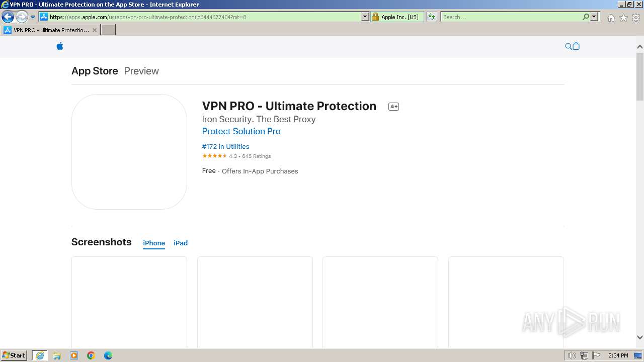Select the VPN PRO - Ultimate Protection tab
Screen dimensions: 644x362
pos(50,30)
